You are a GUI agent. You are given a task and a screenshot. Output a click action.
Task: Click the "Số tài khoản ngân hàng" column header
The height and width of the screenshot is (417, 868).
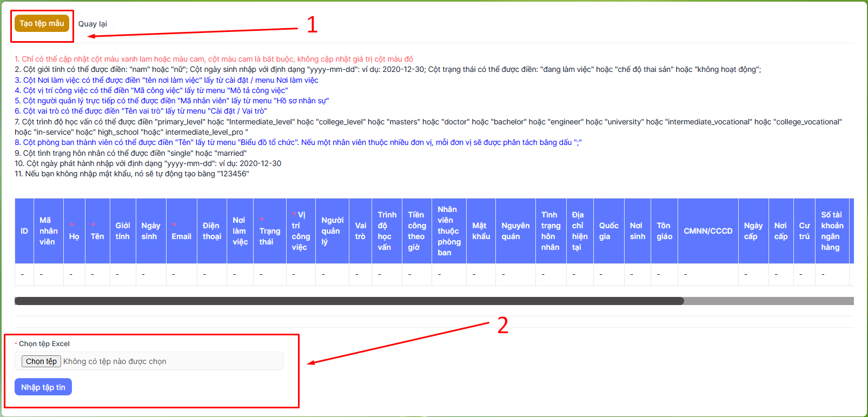click(832, 231)
